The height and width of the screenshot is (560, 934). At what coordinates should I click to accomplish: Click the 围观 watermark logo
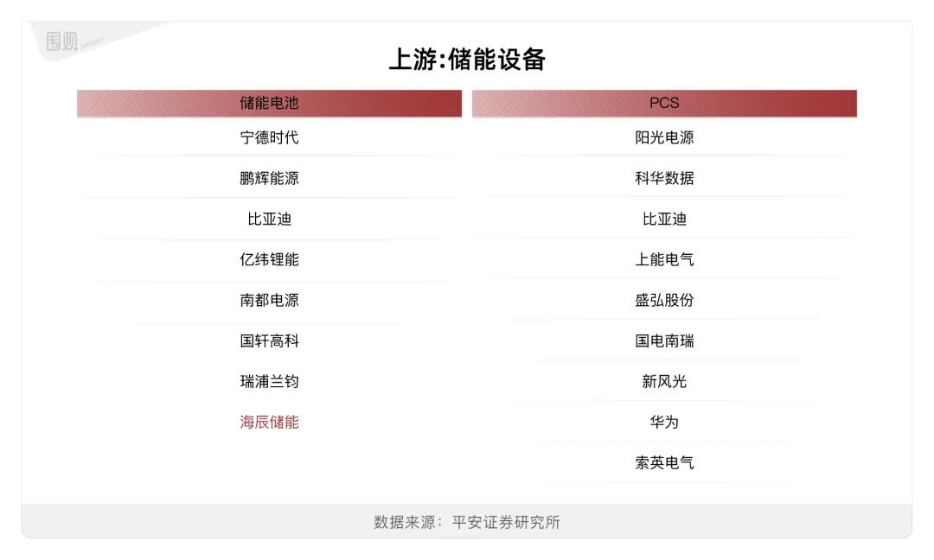coord(62,41)
